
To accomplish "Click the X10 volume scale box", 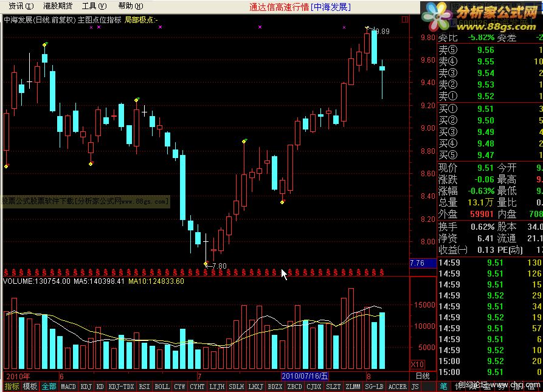I will (417, 364).
